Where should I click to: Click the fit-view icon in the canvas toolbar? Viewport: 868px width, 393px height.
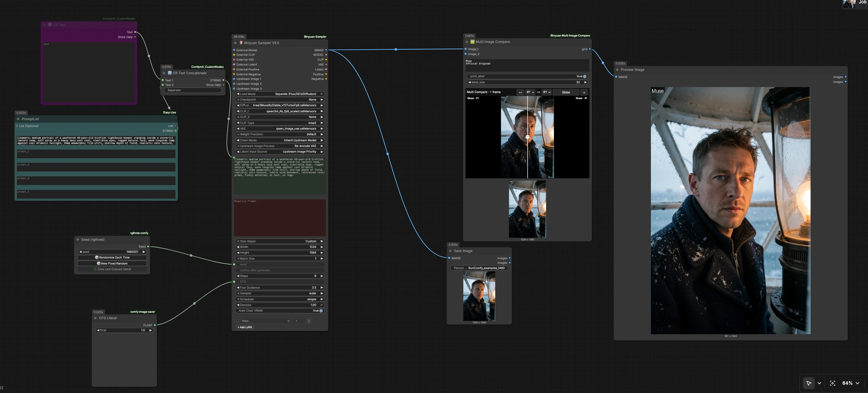[833, 383]
